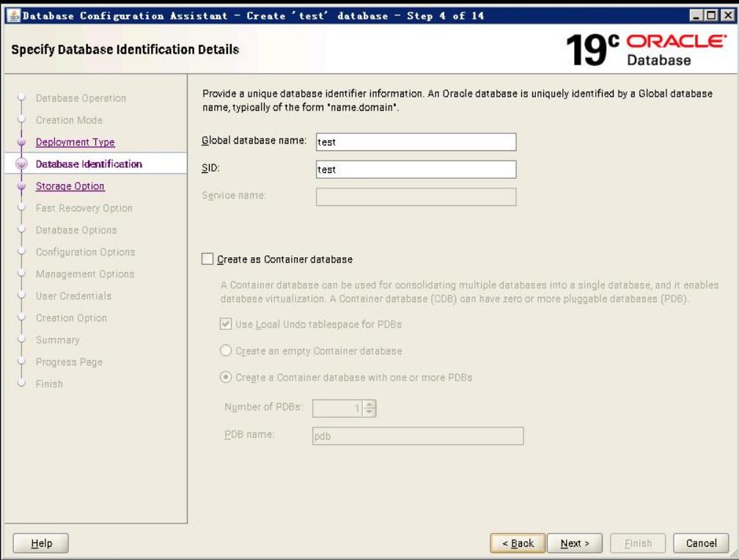Enable Create as Container database checkbox

(x=207, y=259)
